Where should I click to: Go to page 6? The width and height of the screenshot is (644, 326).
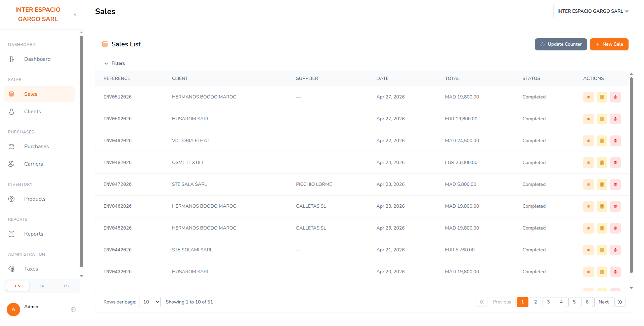[587, 302]
